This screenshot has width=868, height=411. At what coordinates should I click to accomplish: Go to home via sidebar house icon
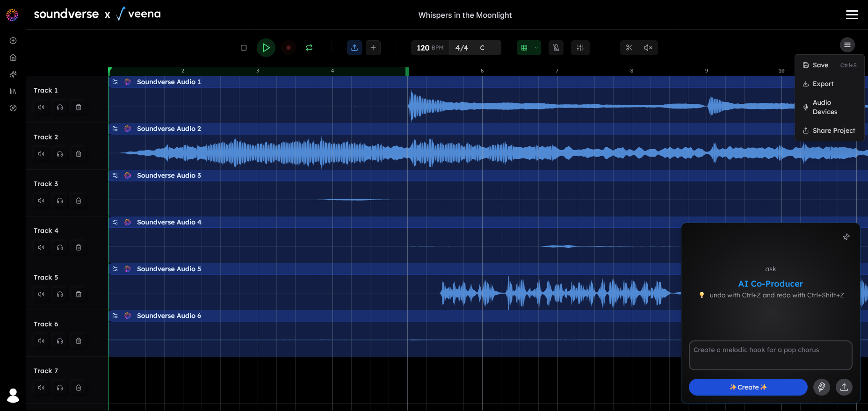13,58
